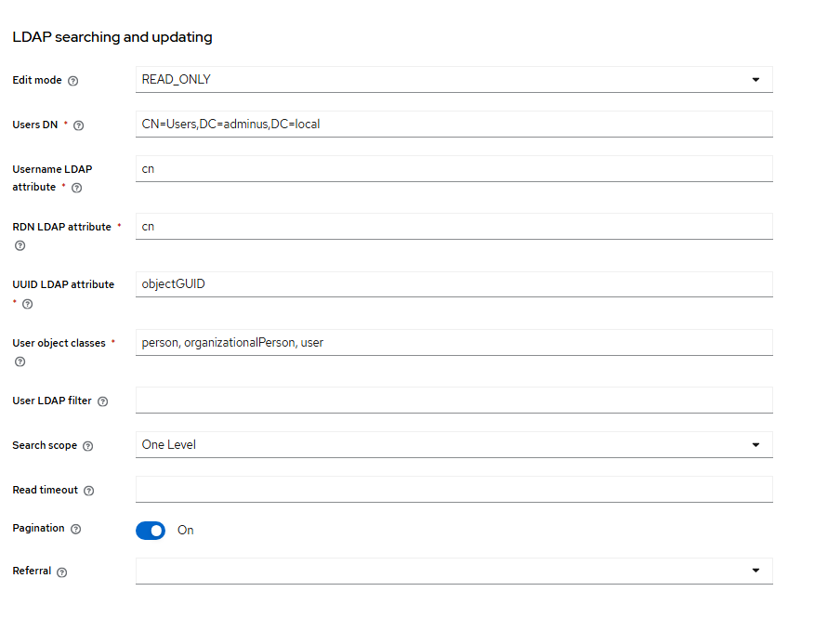Turn off the Pagination switch
Viewport: 828px width, 644px height.
151,530
